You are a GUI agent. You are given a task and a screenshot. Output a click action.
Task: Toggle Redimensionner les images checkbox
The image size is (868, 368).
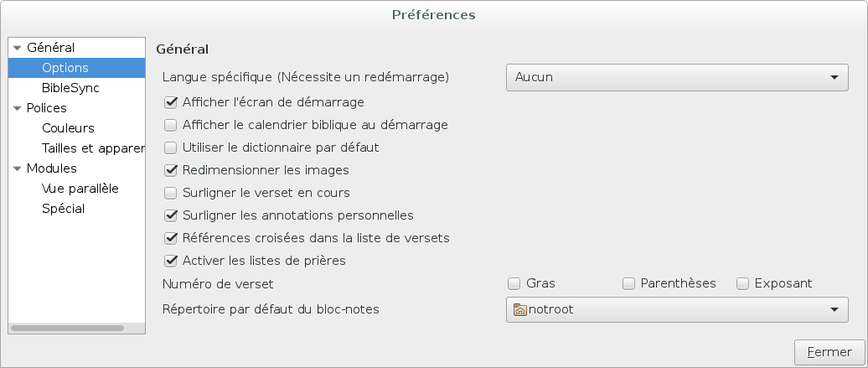171,170
